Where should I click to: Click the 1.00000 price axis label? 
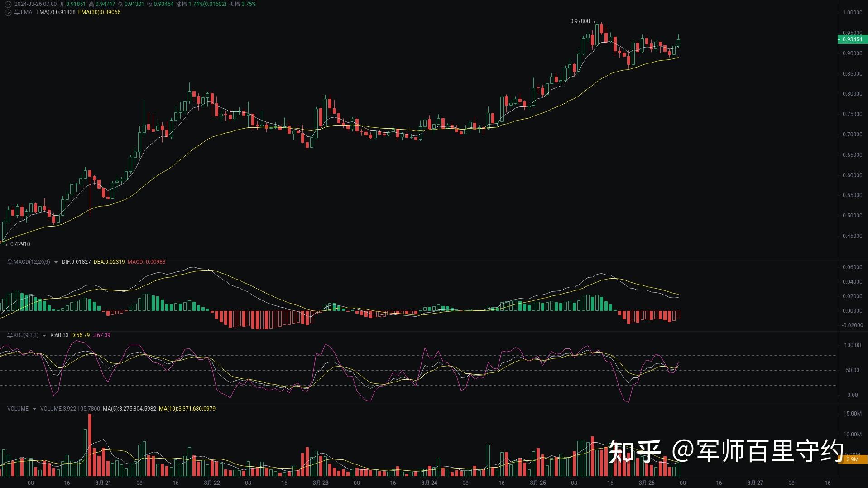[x=852, y=13]
